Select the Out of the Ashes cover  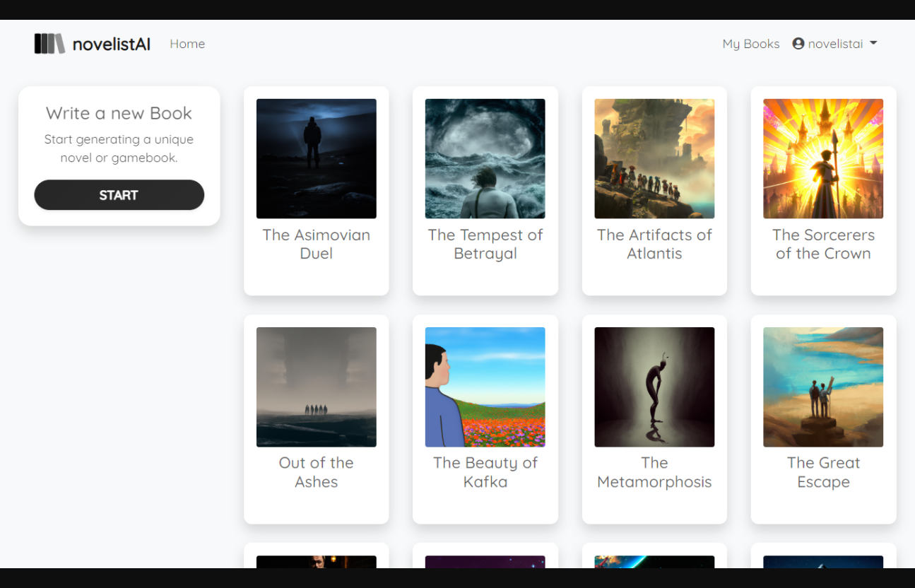click(316, 387)
